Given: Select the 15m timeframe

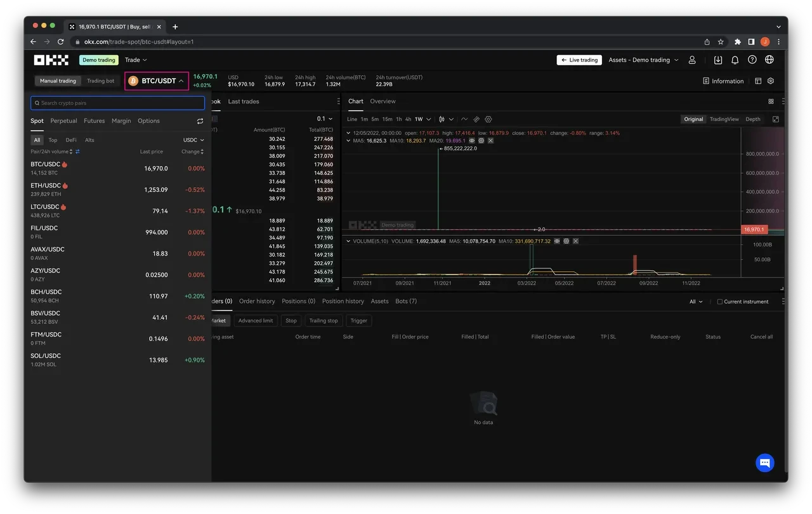Looking at the screenshot, I should [387, 119].
